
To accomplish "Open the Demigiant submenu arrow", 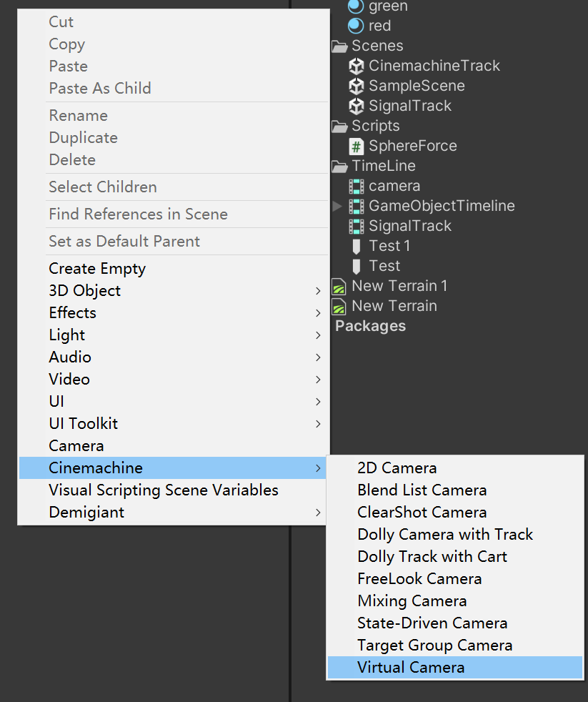I will point(318,513).
